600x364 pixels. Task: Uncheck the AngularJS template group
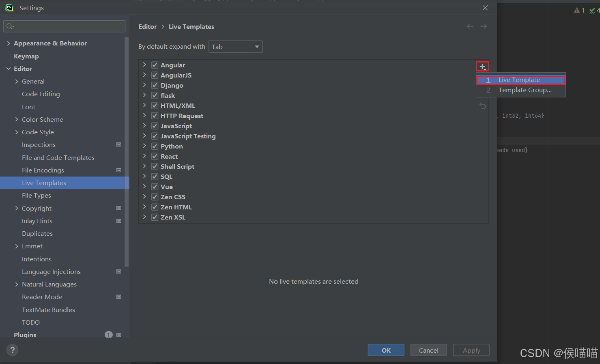coord(155,75)
